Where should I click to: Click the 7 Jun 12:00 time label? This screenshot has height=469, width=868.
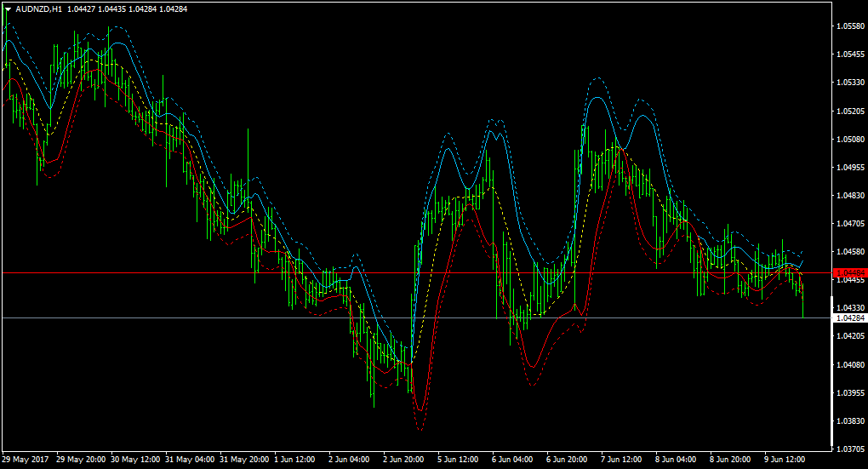point(621,460)
